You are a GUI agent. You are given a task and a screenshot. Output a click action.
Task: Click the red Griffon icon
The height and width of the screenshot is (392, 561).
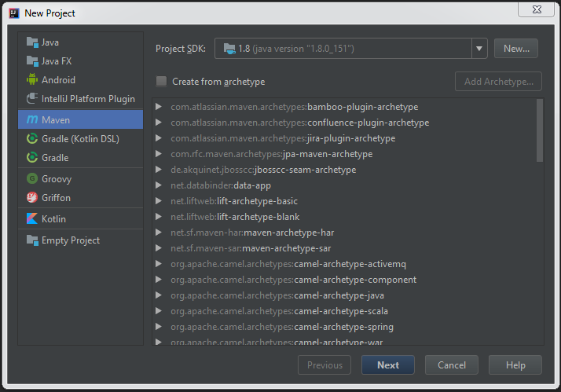pos(32,197)
